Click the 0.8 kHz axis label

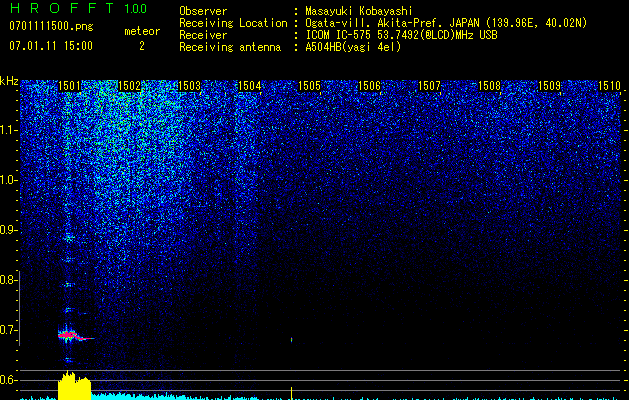click(9, 280)
